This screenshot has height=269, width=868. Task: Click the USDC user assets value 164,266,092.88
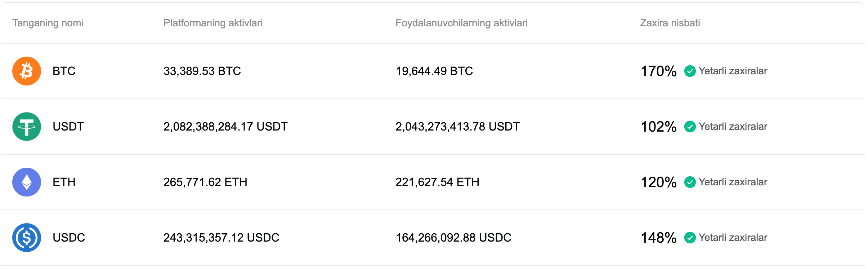453,238
